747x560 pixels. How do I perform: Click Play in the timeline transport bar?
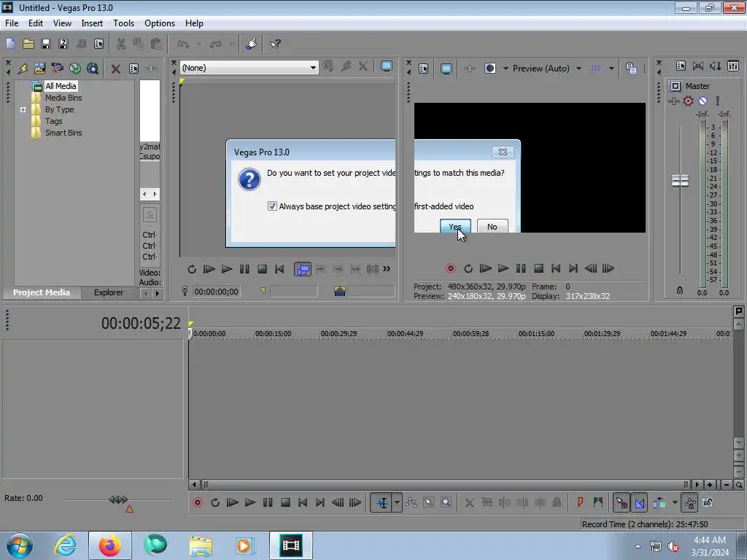coord(249,502)
